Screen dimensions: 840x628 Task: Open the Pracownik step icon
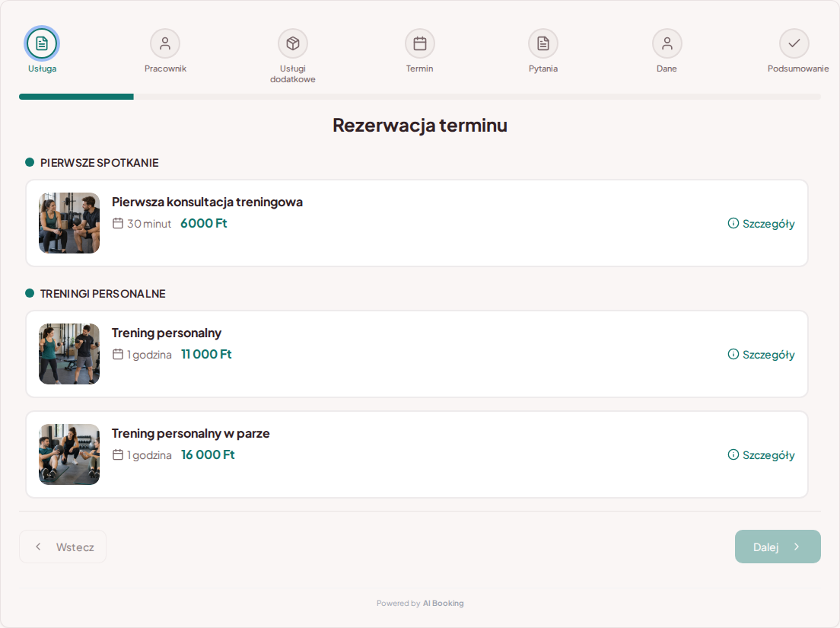pos(165,43)
